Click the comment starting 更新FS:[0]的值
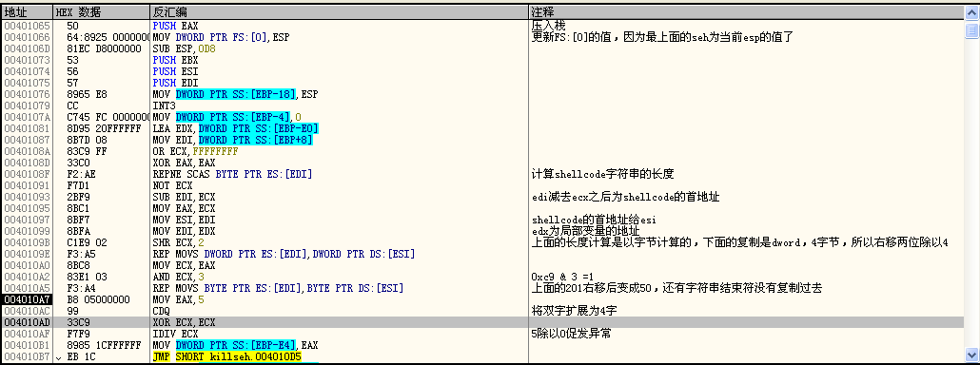 662,37
